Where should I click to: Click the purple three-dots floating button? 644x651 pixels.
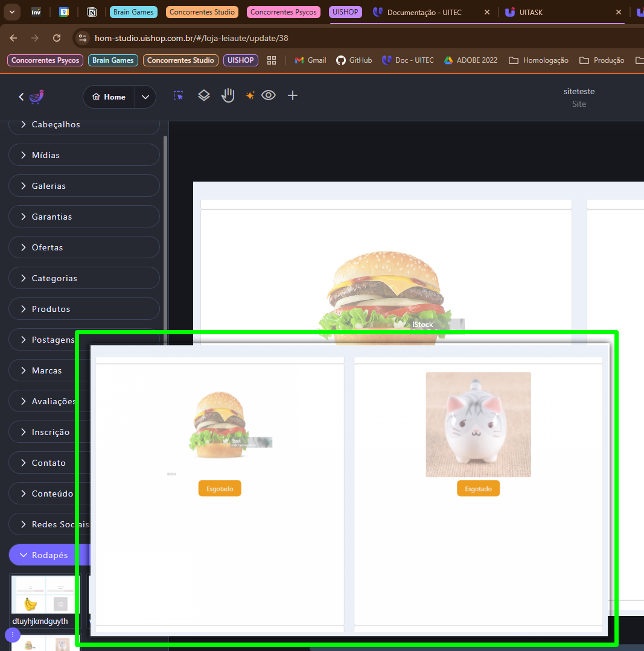pyautogui.click(x=13, y=635)
